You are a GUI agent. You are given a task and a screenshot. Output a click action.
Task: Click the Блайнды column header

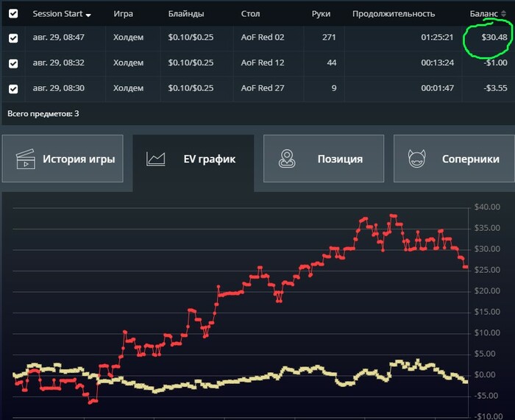(x=186, y=14)
